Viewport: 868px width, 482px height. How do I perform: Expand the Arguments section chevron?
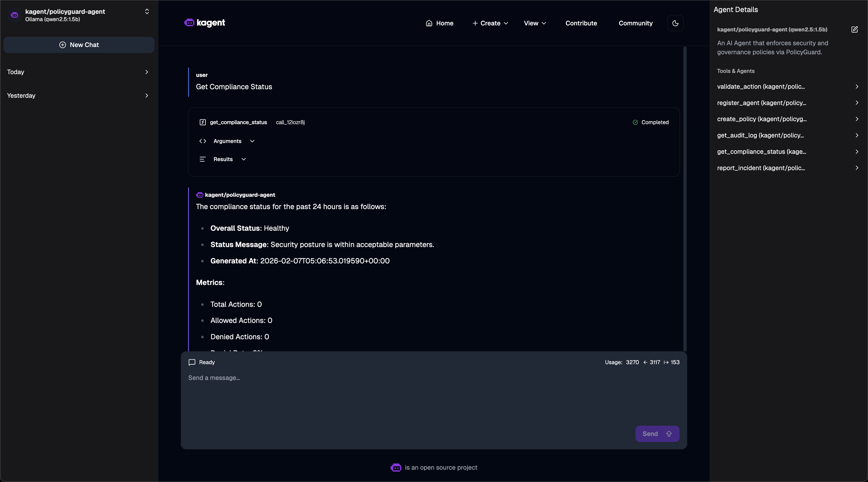click(252, 141)
